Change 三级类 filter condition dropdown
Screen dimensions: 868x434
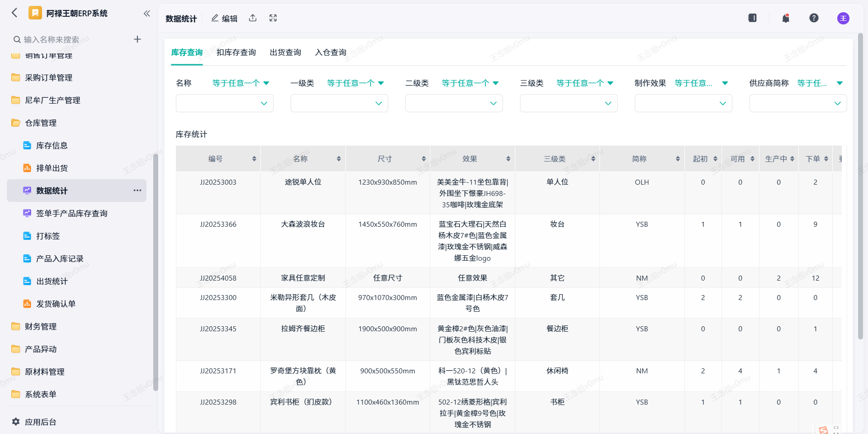pos(585,83)
